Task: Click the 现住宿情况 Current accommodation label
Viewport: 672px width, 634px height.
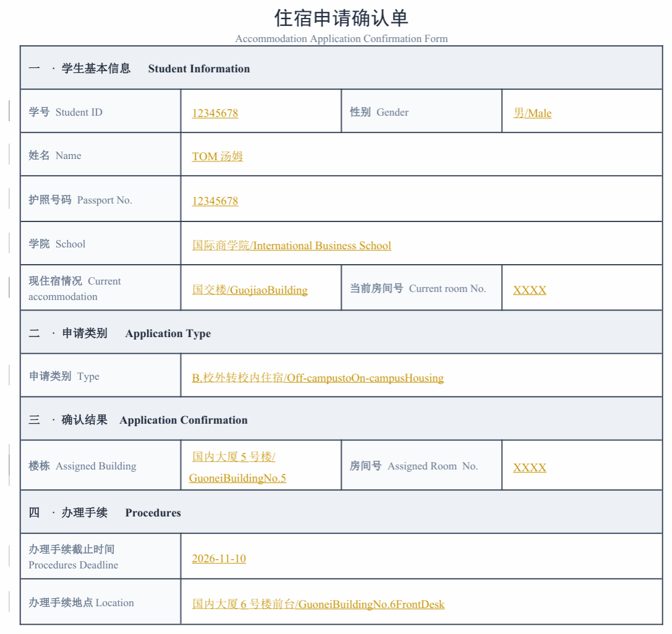Action: click(75, 289)
